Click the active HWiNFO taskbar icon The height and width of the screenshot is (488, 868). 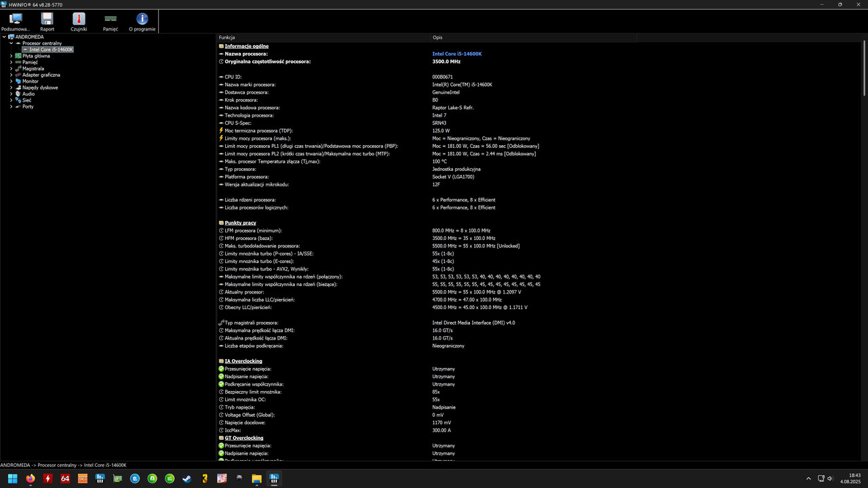click(x=274, y=479)
